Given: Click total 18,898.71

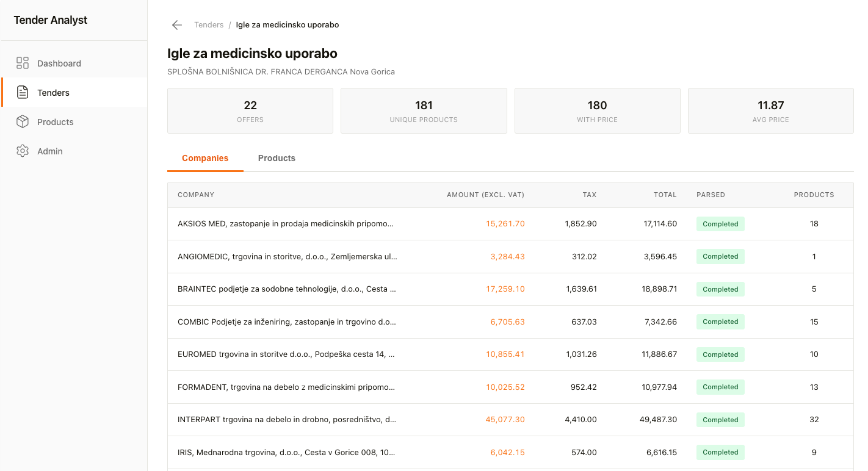Looking at the screenshot, I should tap(659, 289).
